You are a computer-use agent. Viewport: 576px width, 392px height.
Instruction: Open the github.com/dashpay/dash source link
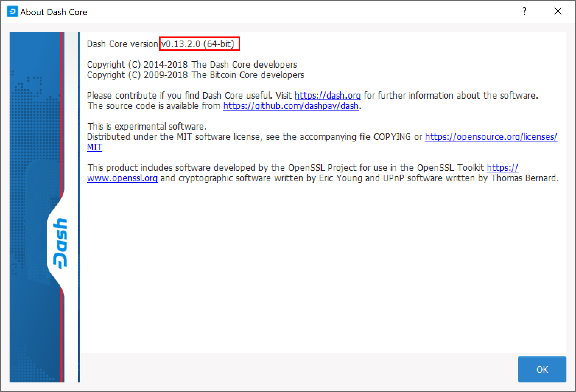[291, 106]
